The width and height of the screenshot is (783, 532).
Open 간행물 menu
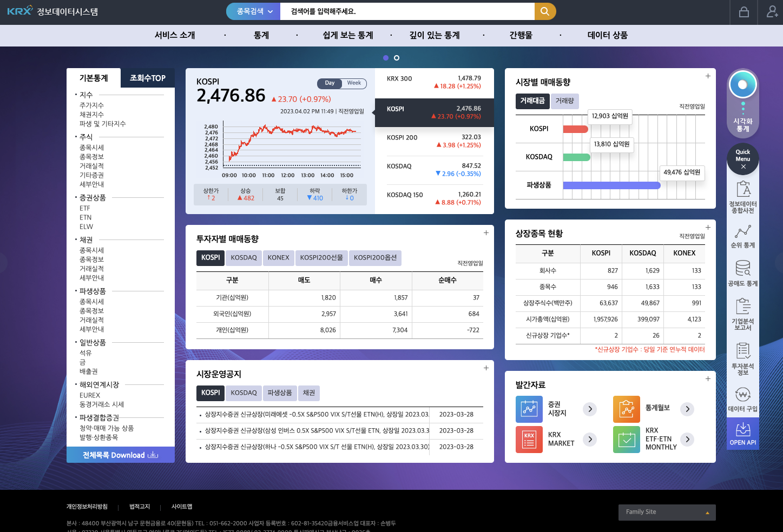521,35
